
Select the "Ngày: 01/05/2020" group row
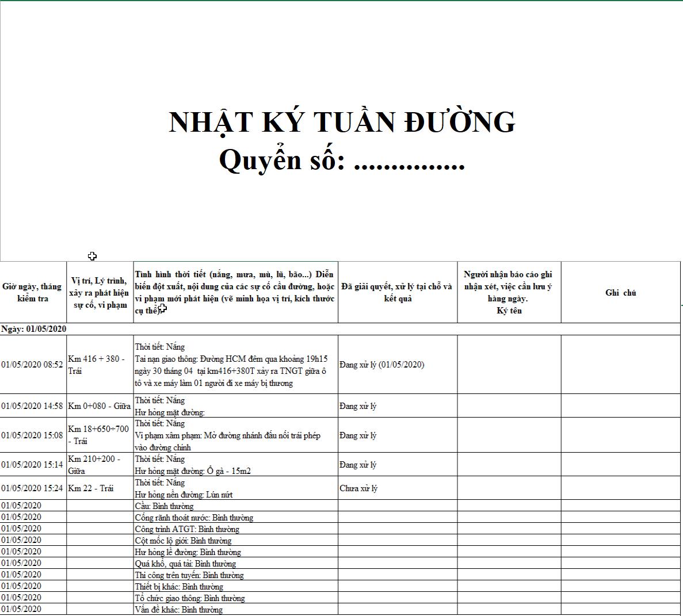pyautogui.click(x=34, y=329)
